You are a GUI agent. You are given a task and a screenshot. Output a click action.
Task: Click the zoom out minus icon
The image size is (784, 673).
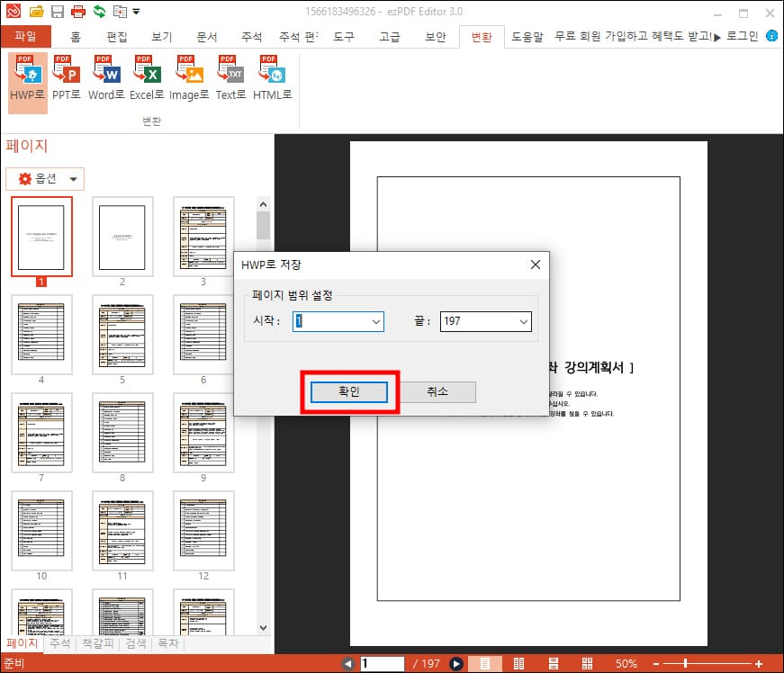656,664
